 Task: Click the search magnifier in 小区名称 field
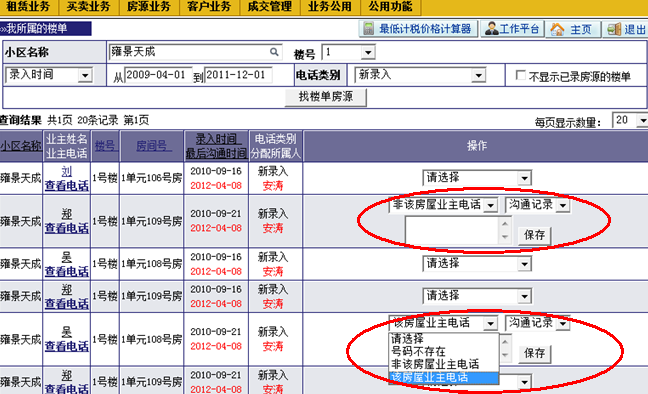[x=274, y=52]
